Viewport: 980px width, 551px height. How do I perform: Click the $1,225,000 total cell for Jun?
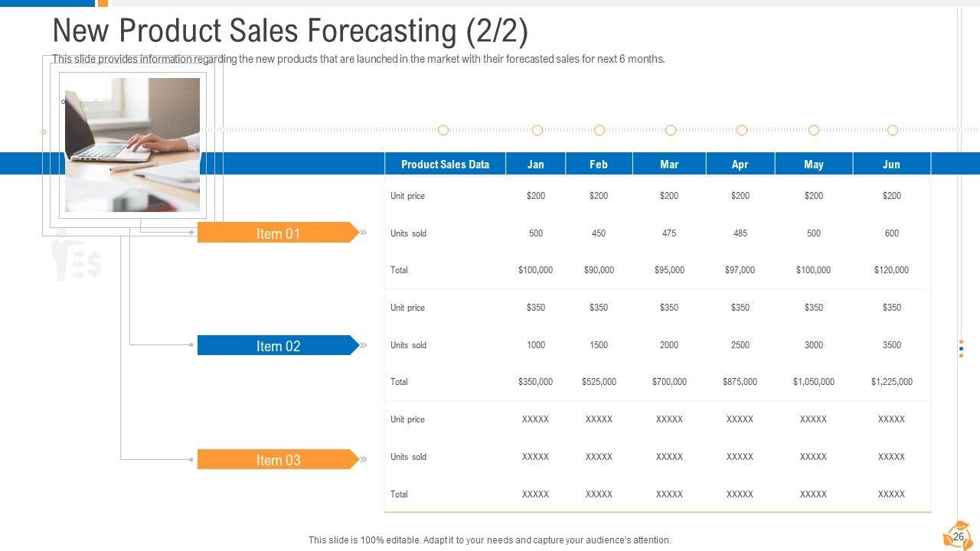892,382
